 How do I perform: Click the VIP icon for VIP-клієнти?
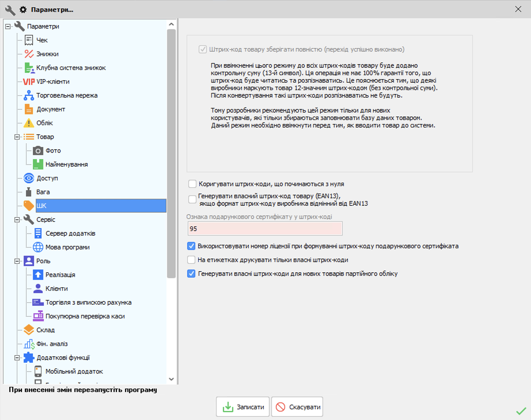pos(29,82)
